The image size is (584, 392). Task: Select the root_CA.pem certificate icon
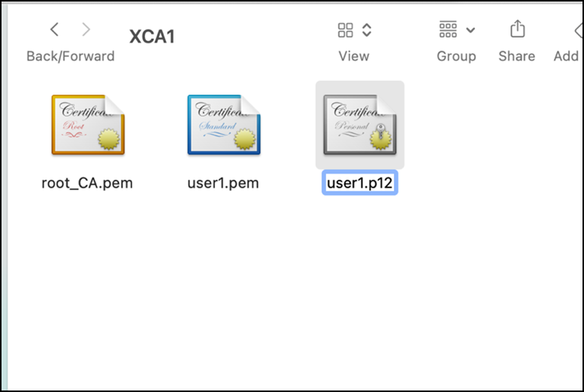pos(88,126)
